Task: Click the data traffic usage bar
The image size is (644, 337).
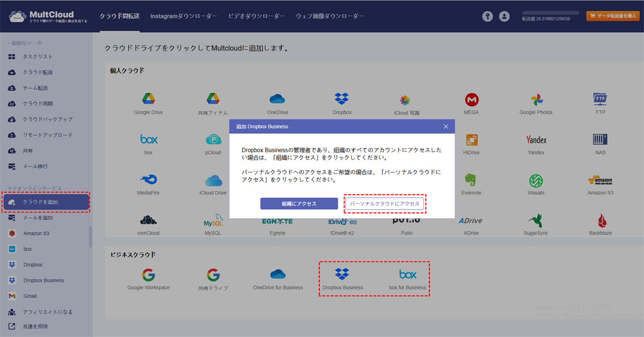Action: pyautogui.click(x=551, y=13)
